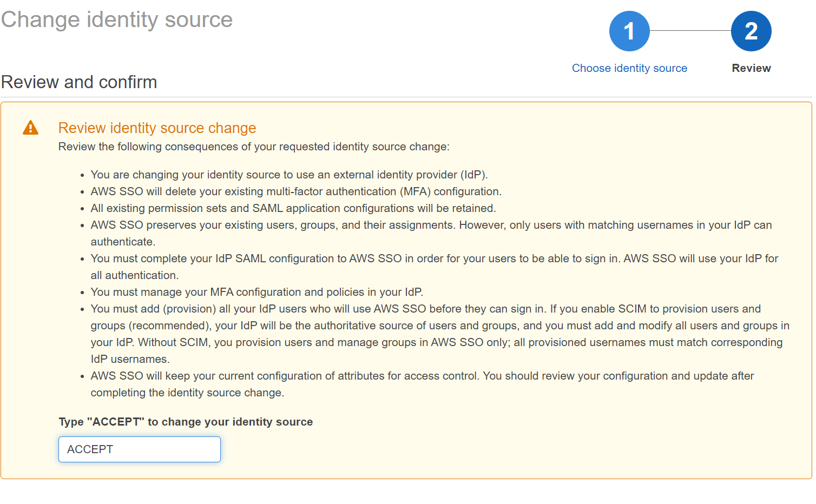Click the bullet about permission sets retained
The width and height of the screenshot is (816, 504).
(x=293, y=208)
